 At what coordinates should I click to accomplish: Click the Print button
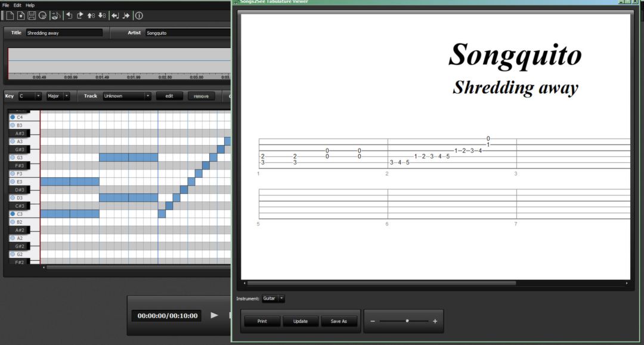(261, 321)
